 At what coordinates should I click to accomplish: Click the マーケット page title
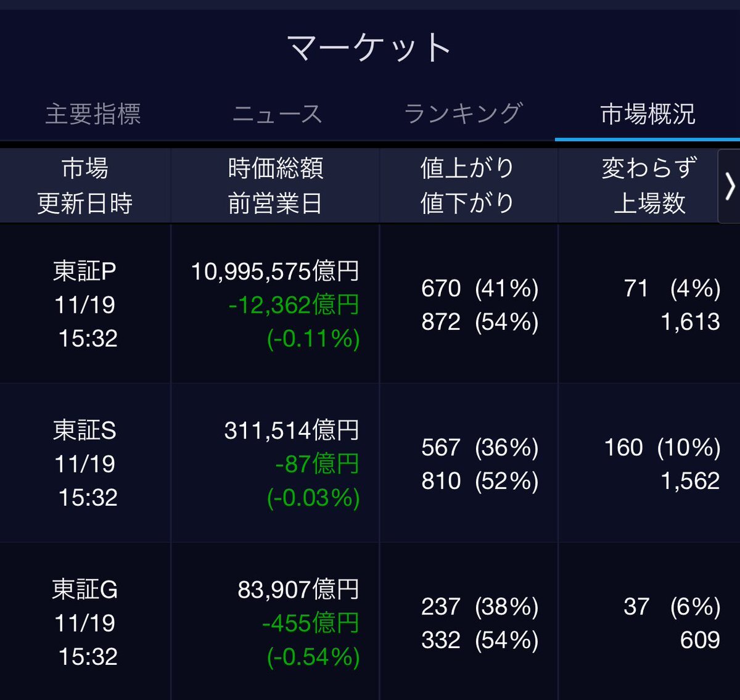[369, 47]
